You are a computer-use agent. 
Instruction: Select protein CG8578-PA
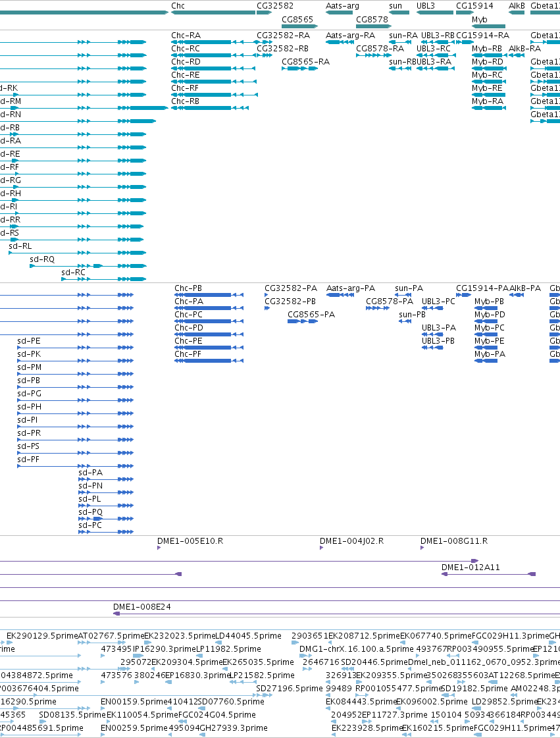(378, 308)
